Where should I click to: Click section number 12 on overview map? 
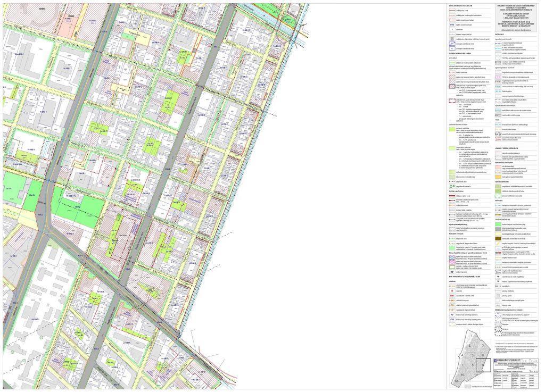pos(456,381)
